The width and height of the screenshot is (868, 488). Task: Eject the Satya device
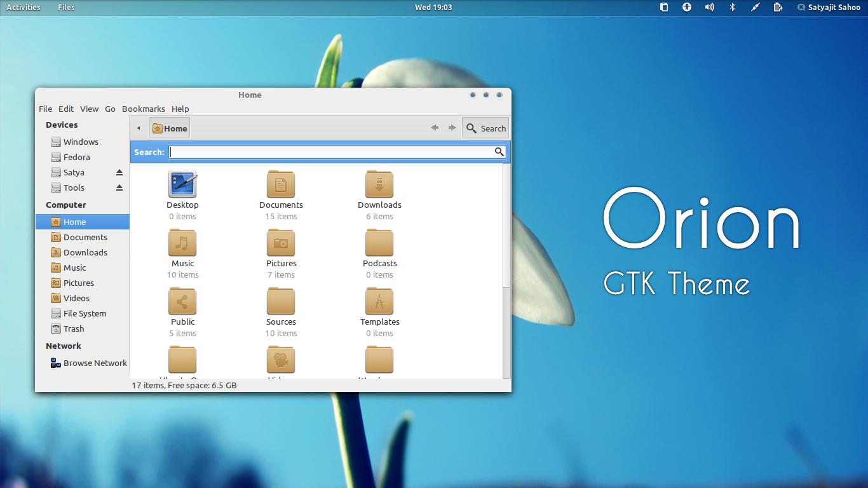pyautogui.click(x=119, y=172)
